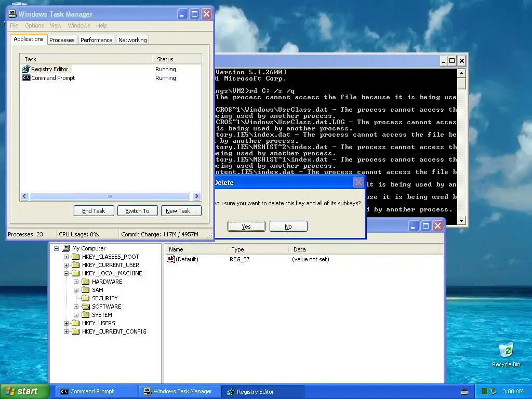The width and height of the screenshot is (532, 399).
Task: Click the End Task button
Action: 94,211
